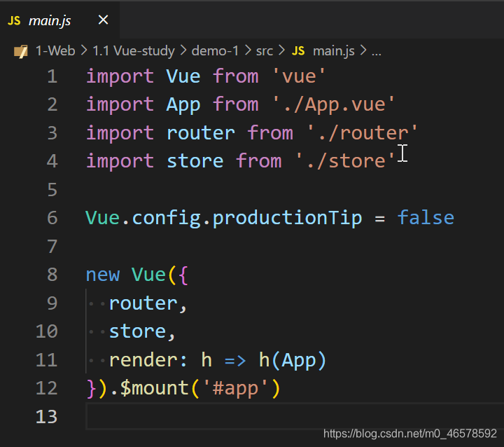Click line number 1 in gutter
This screenshot has width=504, height=447.
click(x=52, y=76)
